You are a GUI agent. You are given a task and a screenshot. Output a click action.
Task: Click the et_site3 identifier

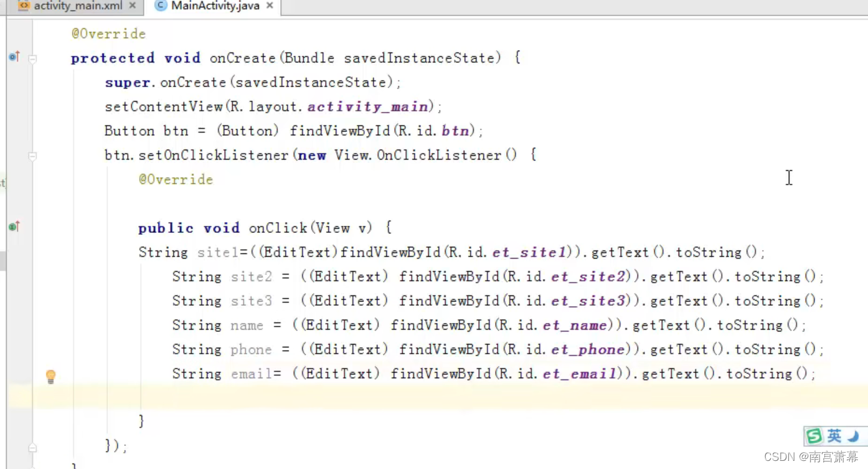coord(588,301)
